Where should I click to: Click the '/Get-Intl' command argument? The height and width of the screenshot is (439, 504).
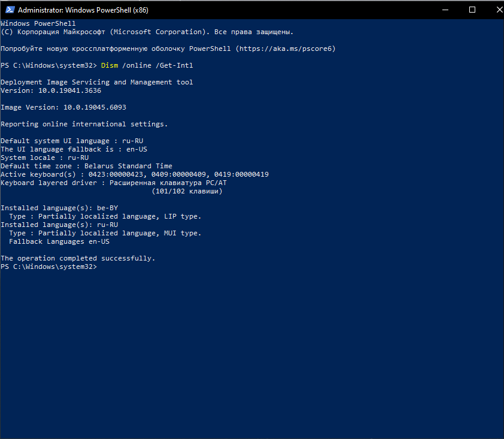click(174, 65)
